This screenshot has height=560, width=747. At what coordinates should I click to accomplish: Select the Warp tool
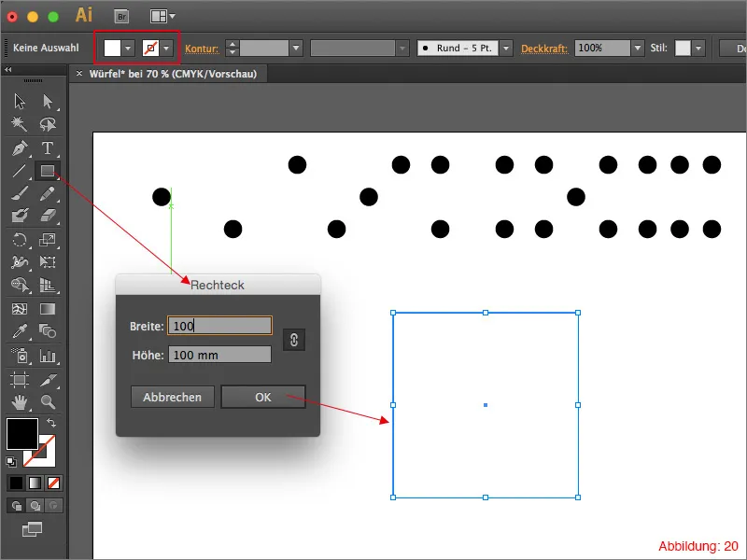point(20,261)
